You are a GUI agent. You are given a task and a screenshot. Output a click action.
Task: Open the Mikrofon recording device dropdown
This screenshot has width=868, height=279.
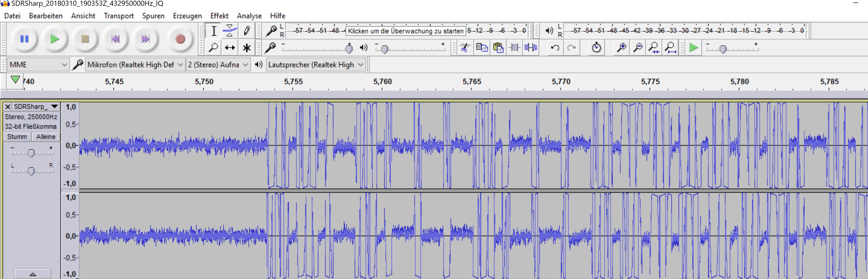pos(135,65)
